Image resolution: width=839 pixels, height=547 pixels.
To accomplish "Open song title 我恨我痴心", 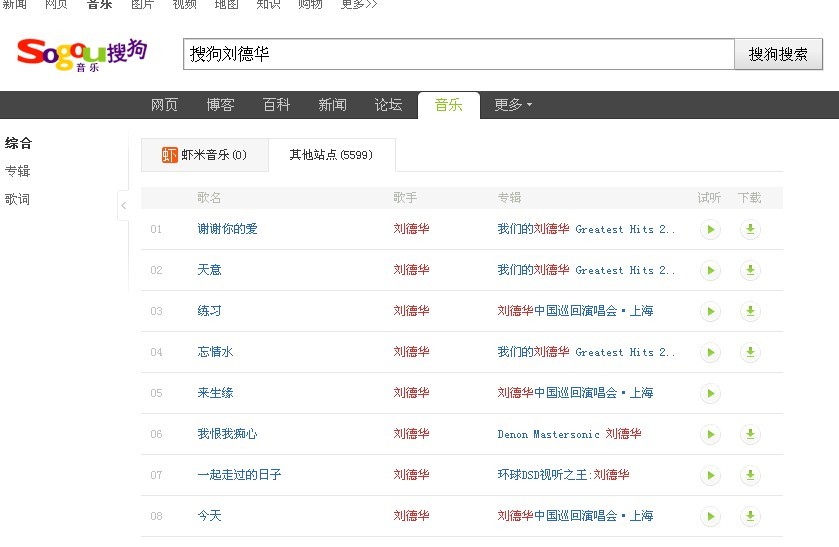I will pos(227,434).
